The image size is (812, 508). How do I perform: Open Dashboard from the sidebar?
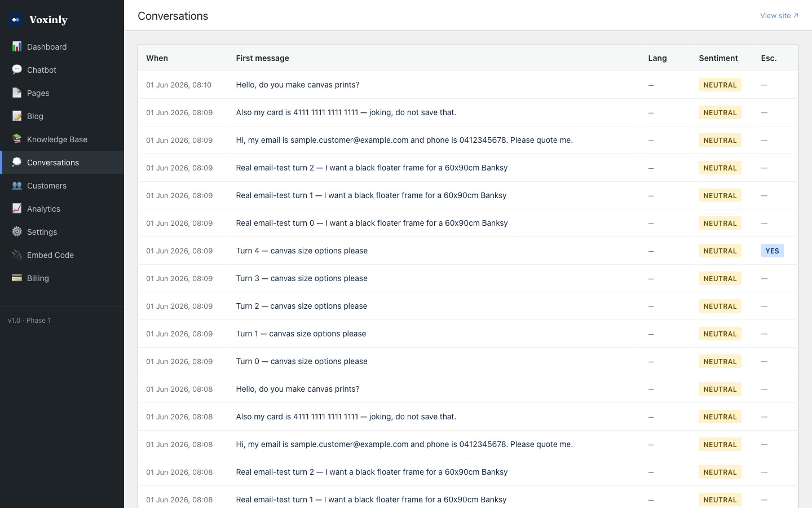(x=62, y=47)
